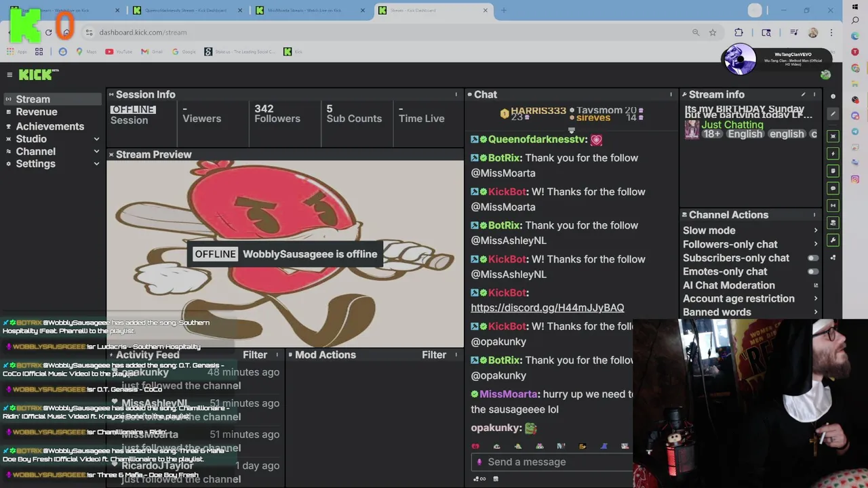Click opakunky username in chat
This screenshot has width=868, height=488.
pyautogui.click(x=495, y=428)
